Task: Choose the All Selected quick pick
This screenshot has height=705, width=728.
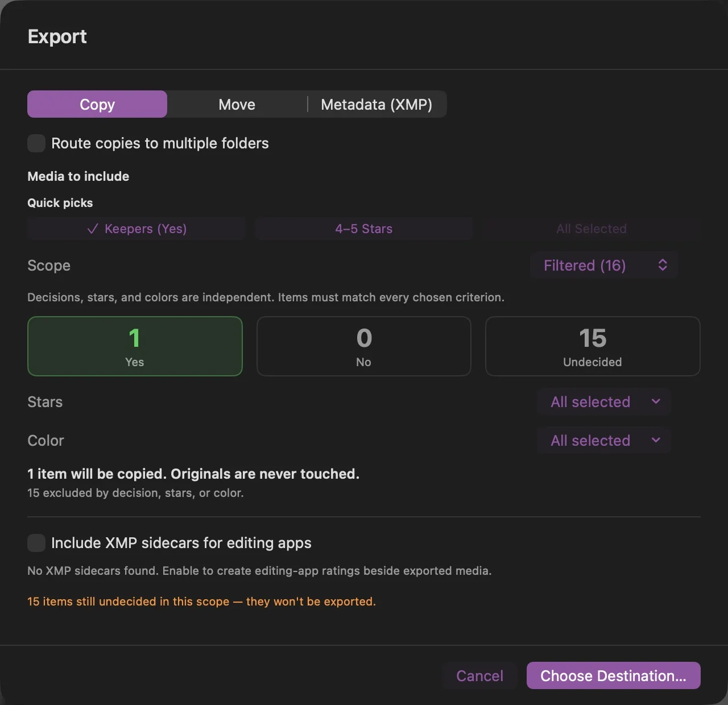Action: click(x=591, y=229)
